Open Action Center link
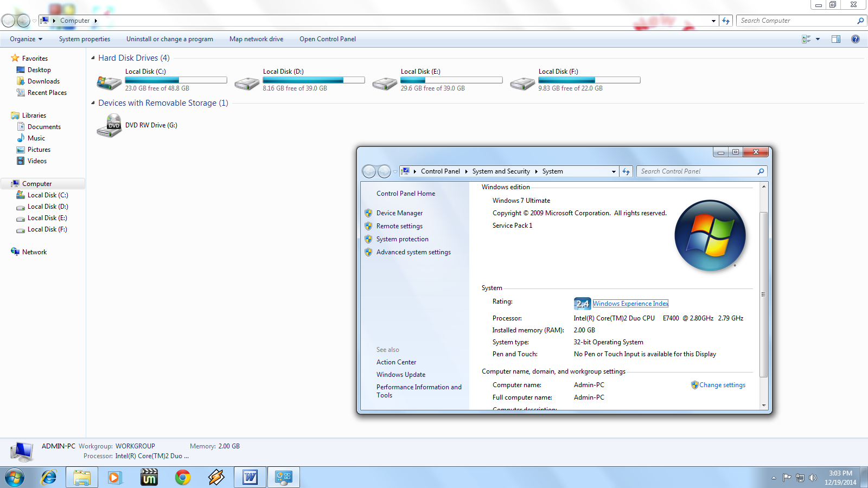 pyautogui.click(x=397, y=362)
